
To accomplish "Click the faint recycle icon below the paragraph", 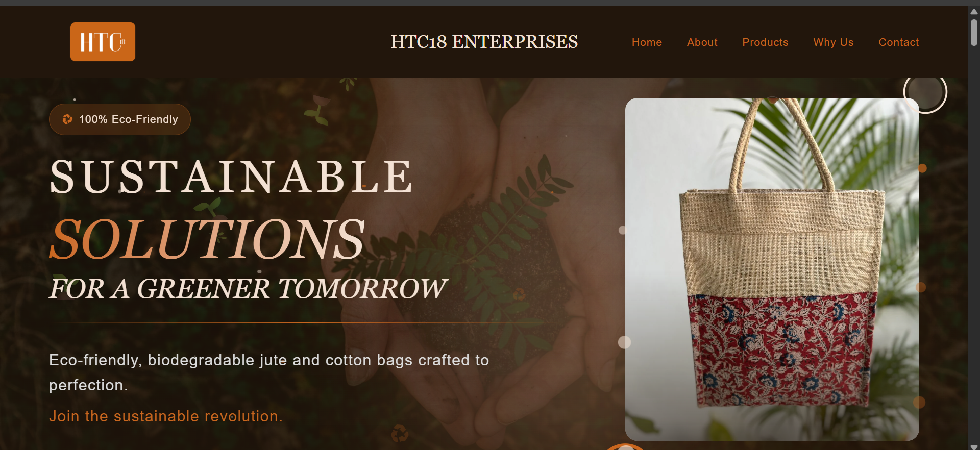I will 400,433.
